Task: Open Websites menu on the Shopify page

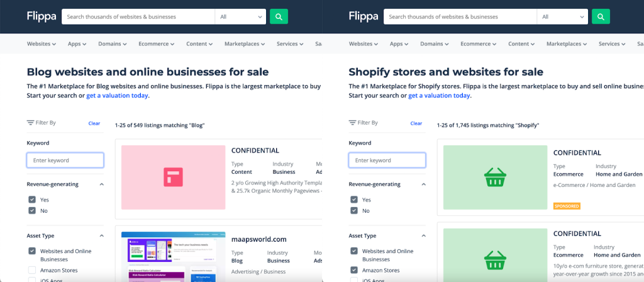Action: pos(364,43)
